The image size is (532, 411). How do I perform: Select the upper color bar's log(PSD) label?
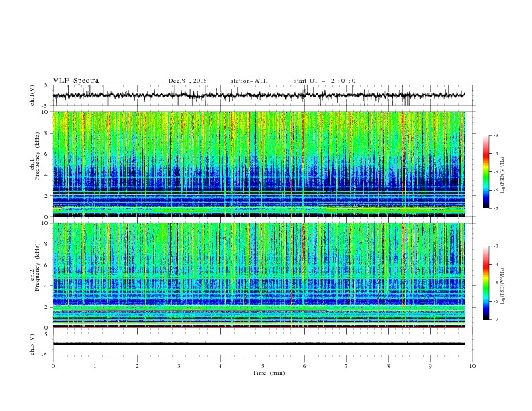click(x=502, y=175)
